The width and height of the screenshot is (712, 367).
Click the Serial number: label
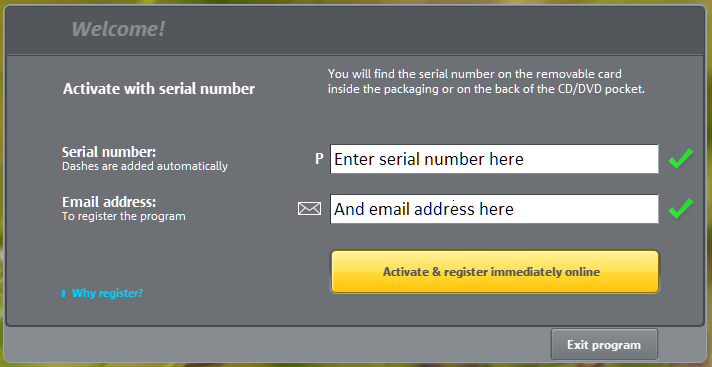(x=109, y=152)
